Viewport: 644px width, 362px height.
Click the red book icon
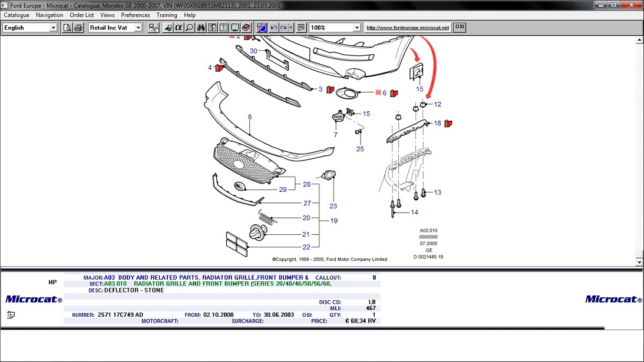click(x=246, y=28)
